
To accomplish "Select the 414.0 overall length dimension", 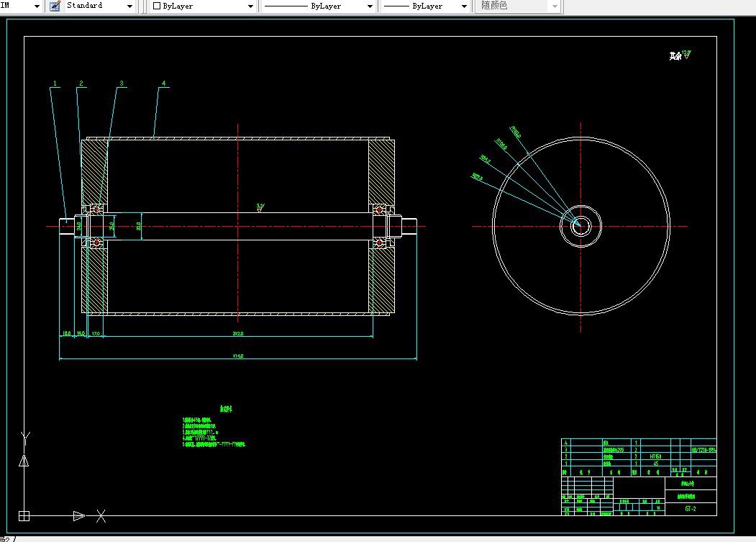I will [x=237, y=356].
